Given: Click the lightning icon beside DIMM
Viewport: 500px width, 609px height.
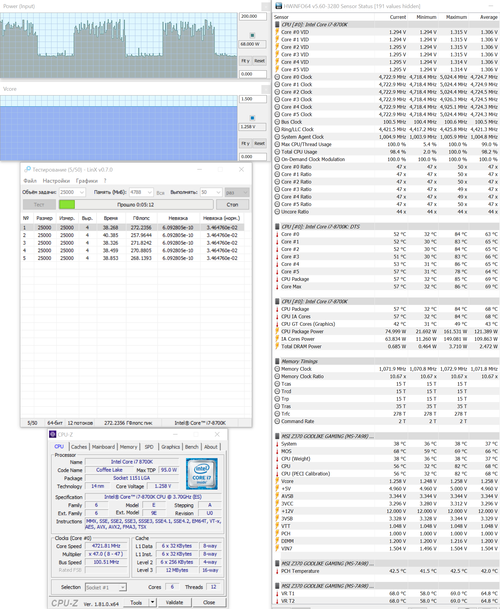Looking at the screenshot, I should pos(277,541).
